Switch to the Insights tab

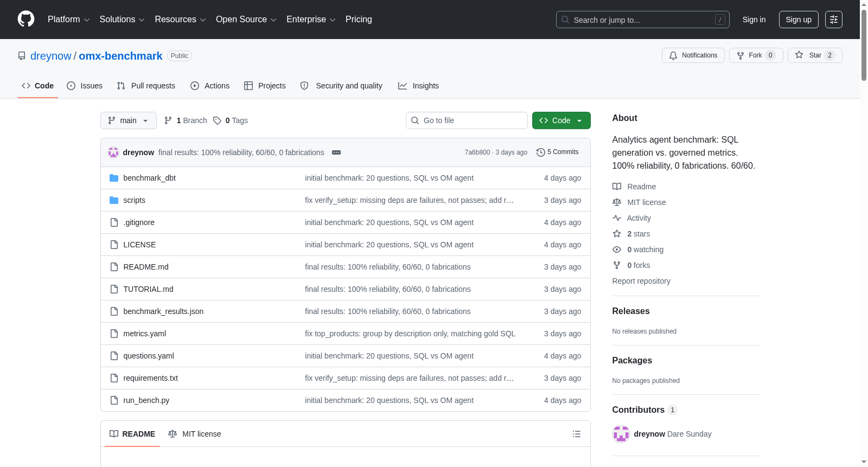418,86
